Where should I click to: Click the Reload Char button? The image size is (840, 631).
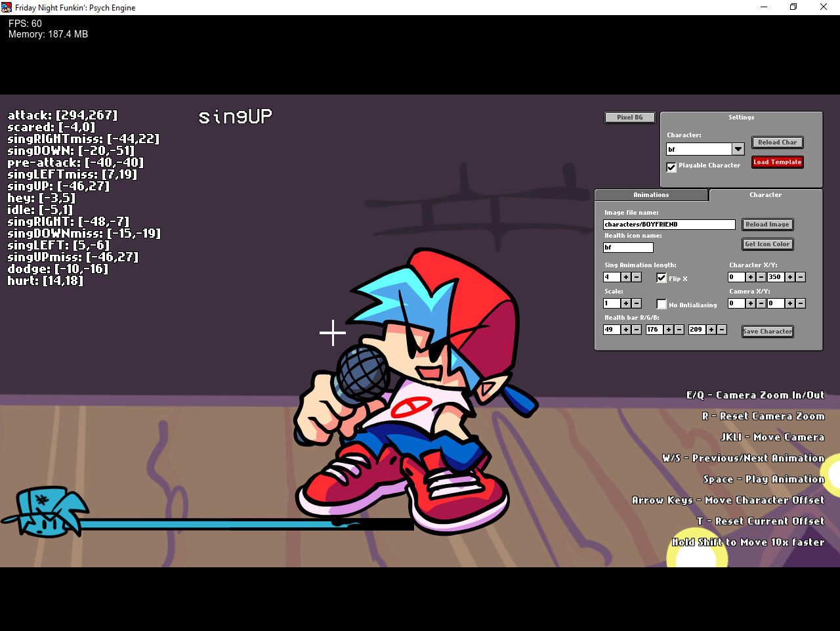[x=777, y=142]
